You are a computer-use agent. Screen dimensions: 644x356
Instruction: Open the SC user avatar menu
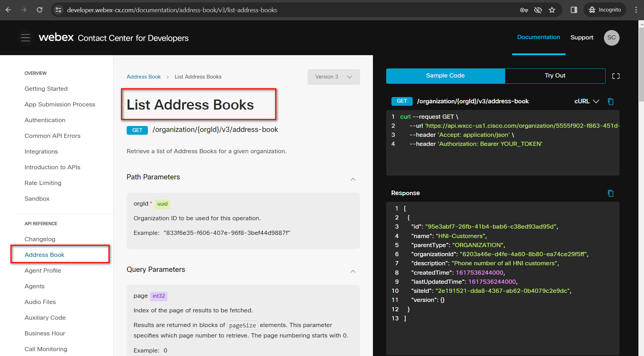(x=612, y=38)
